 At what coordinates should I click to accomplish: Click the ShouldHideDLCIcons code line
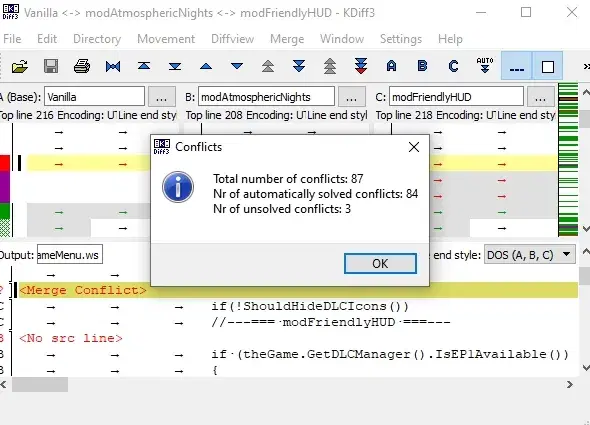(310, 306)
